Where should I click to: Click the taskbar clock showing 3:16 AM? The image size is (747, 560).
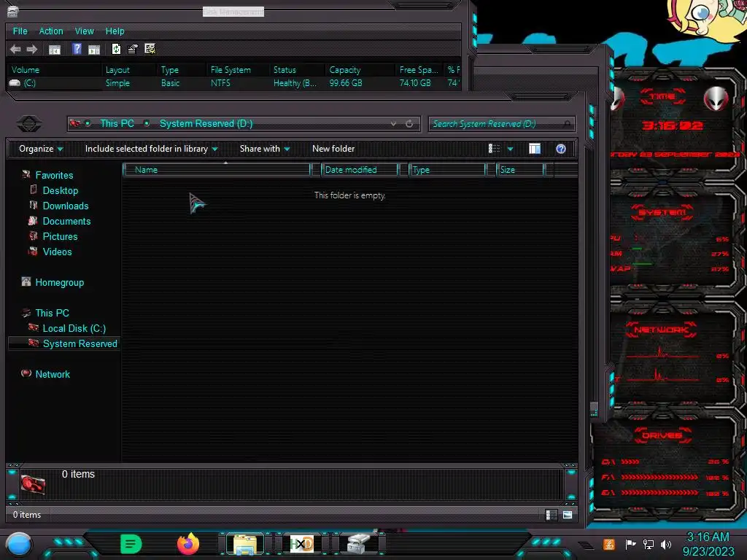pos(708,544)
